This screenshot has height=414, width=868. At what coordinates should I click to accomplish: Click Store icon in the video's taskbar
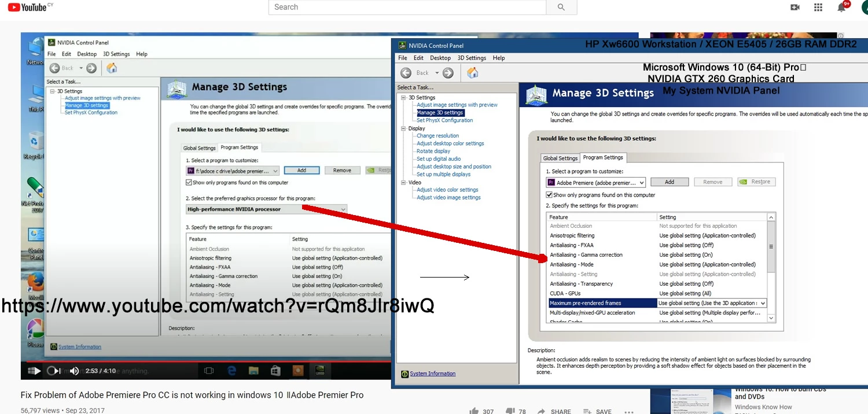point(275,371)
